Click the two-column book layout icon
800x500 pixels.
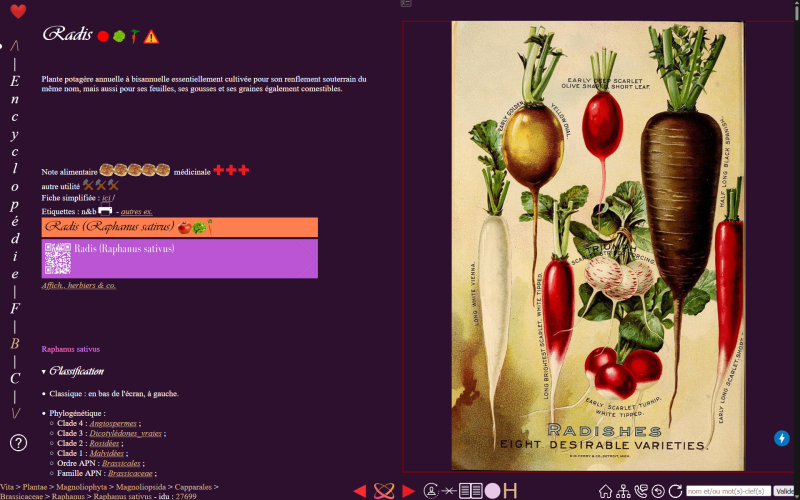(x=470, y=491)
